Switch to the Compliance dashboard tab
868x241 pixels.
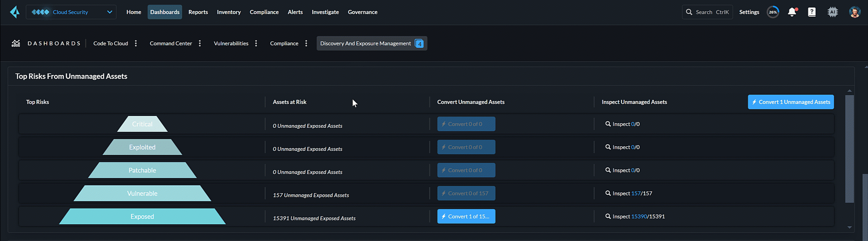pos(284,43)
